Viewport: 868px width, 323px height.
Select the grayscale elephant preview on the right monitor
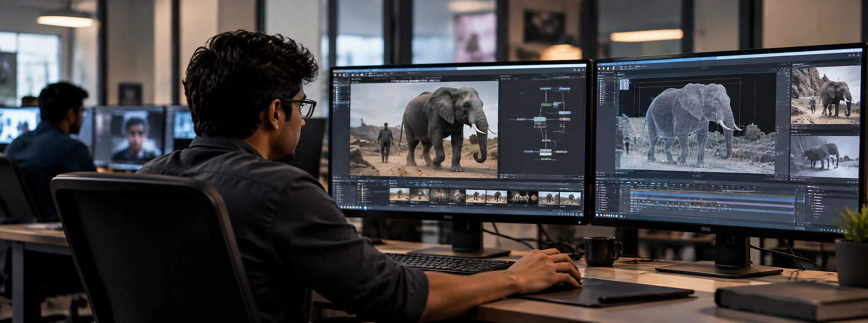coord(825,156)
